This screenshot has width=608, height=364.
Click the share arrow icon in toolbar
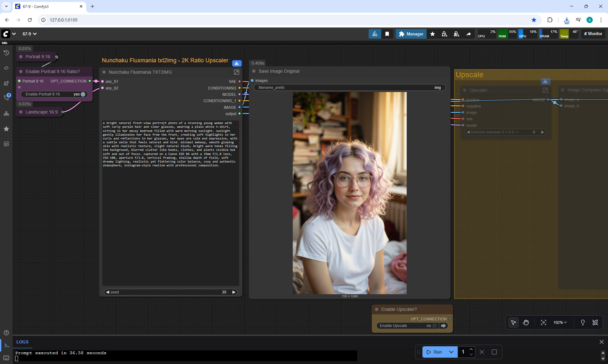coord(468,34)
